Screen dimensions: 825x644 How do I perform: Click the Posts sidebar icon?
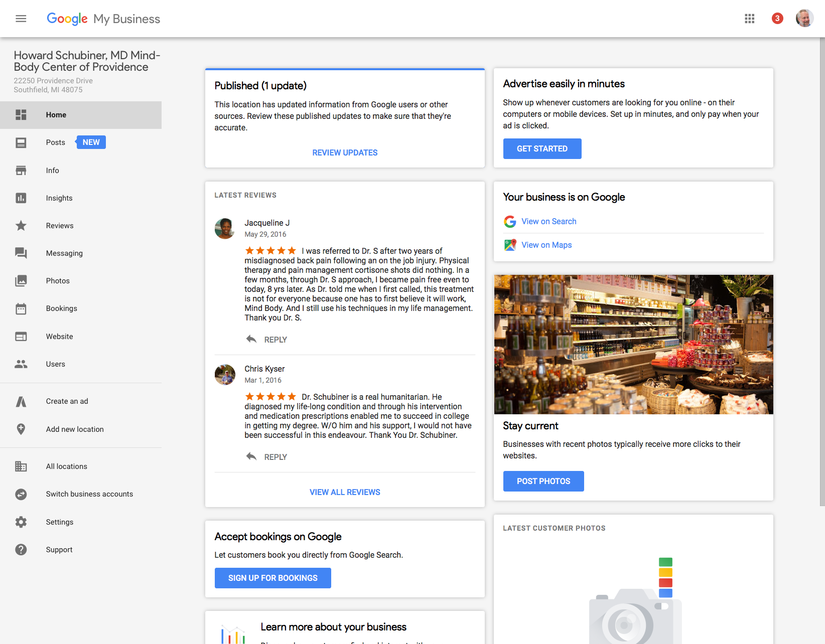pos(21,143)
